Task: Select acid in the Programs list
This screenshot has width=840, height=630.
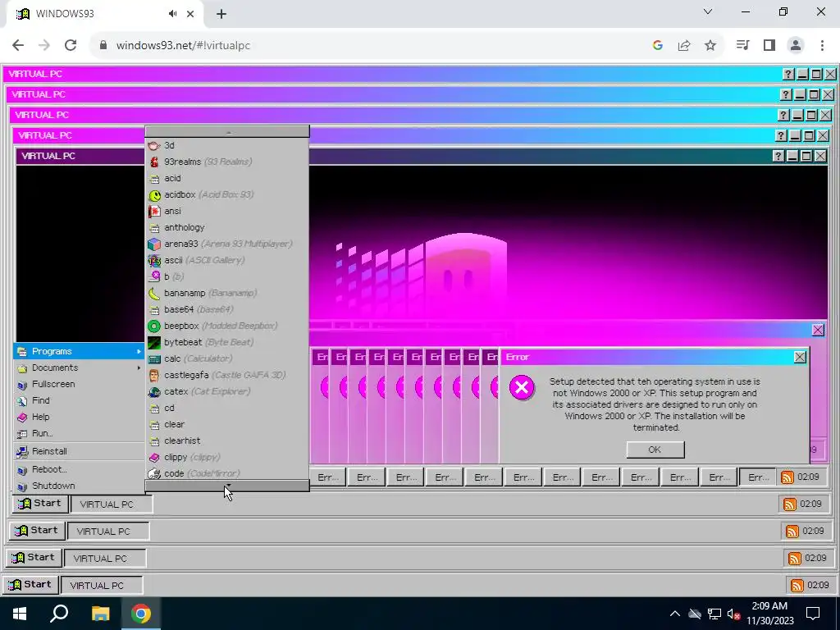Action: [227, 178]
